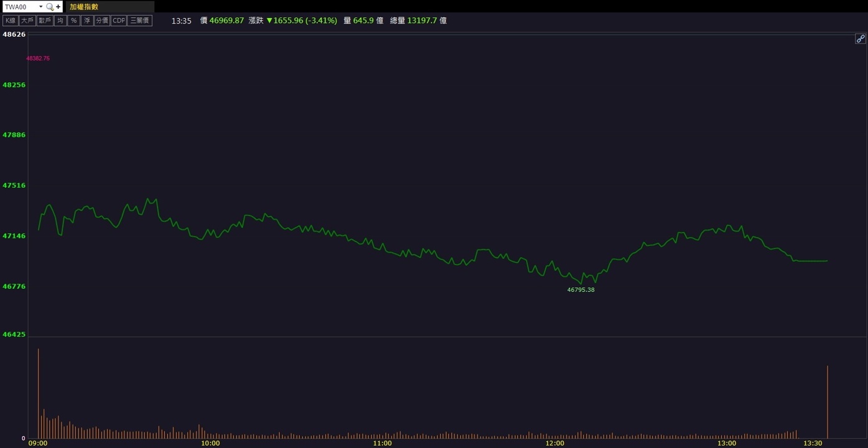Screen dimensions: 868x448
Task: Click the 46795.38 low point label
Action: point(581,290)
